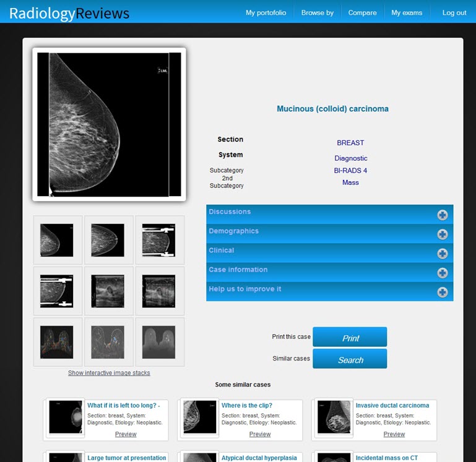The width and height of the screenshot is (476, 462).
Task: Open the Browse by menu
Action: pos(318,13)
